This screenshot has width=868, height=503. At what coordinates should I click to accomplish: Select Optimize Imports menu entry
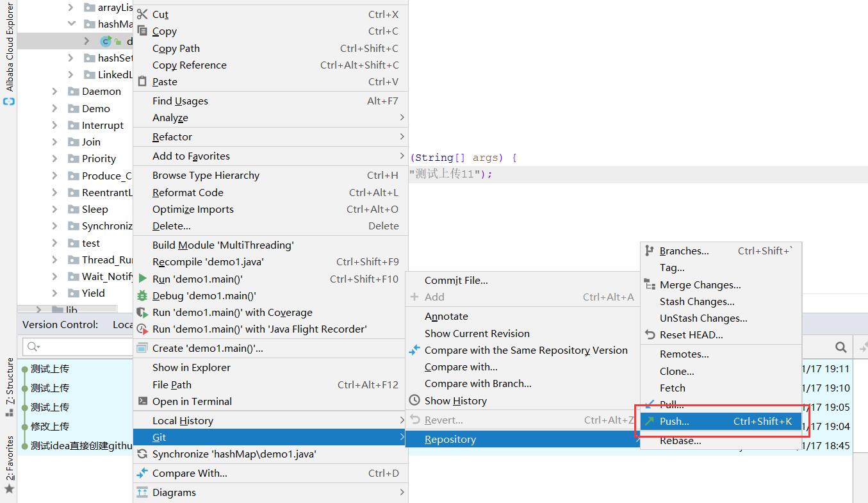[x=270, y=209]
